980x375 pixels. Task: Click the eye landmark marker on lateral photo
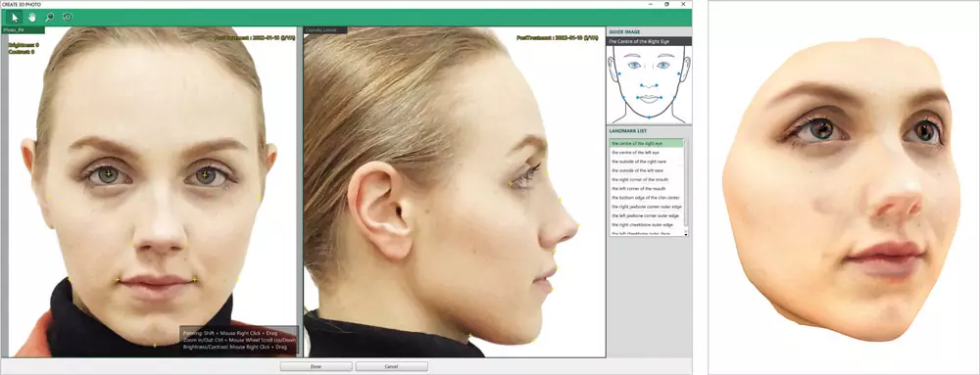[x=511, y=183]
